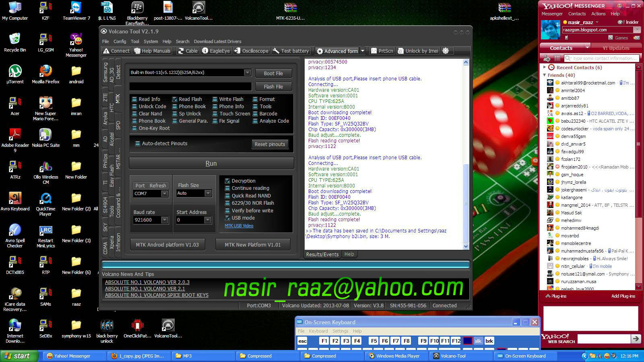Toggle Auto-detect Pinouts checkbox

point(137,143)
